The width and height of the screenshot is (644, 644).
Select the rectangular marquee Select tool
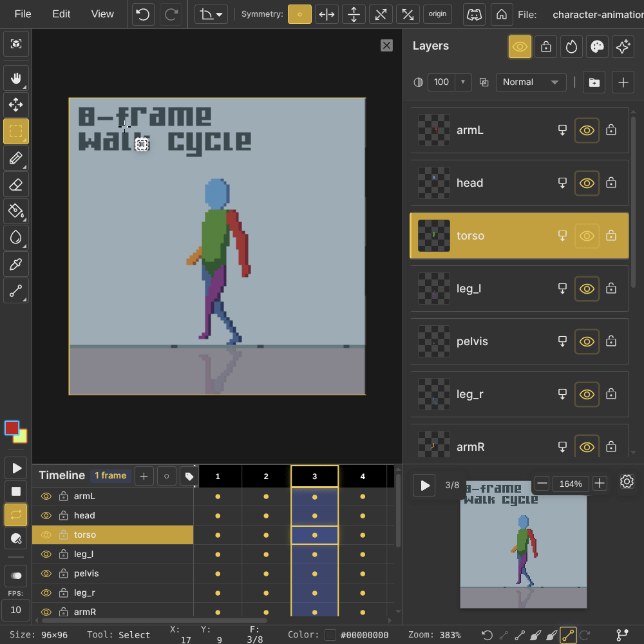coord(16,131)
